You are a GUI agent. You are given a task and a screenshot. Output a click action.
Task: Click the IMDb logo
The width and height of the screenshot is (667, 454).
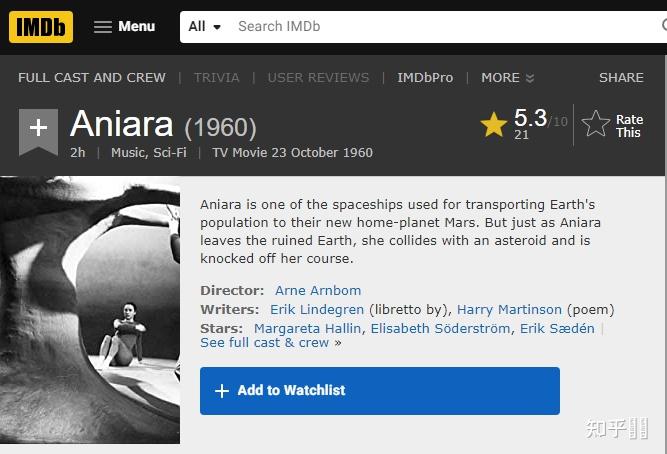coord(41,26)
